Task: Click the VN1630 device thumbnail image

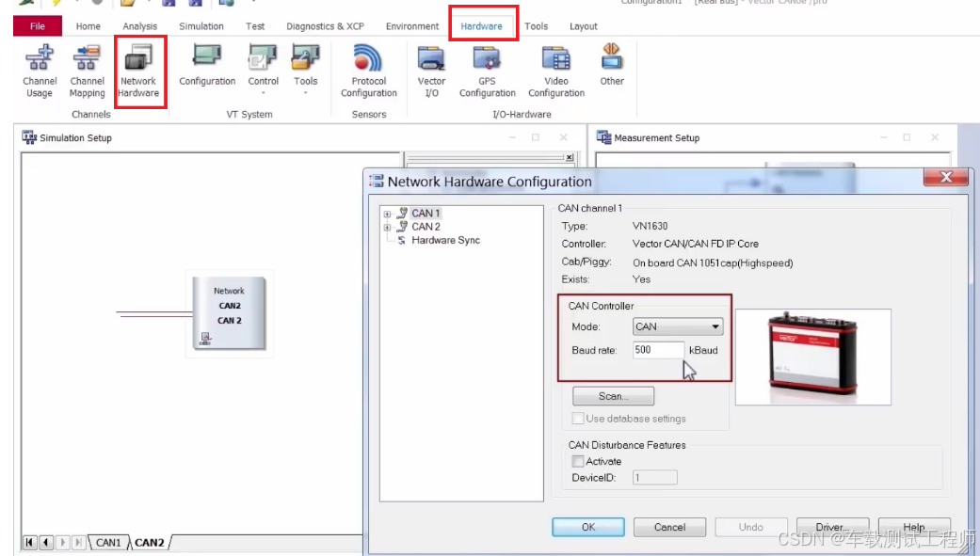Action: point(813,357)
